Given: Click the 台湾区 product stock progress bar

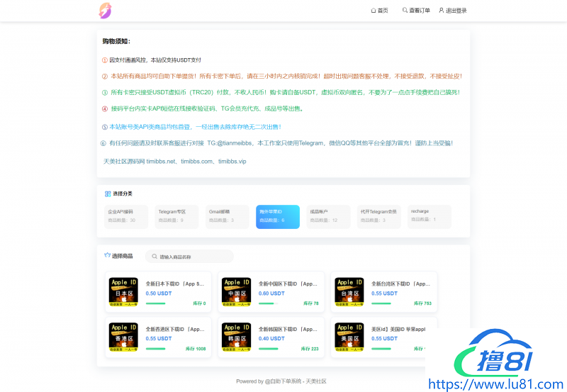Looking at the screenshot, I should pos(381,303).
